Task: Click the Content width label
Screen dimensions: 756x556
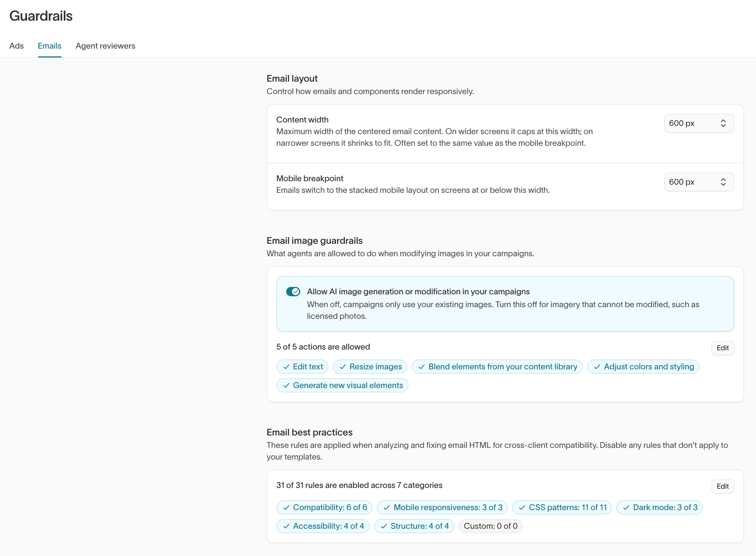Action: coord(303,120)
